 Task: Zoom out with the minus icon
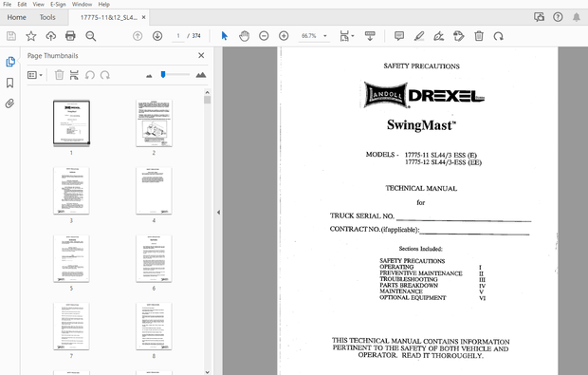(264, 36)
